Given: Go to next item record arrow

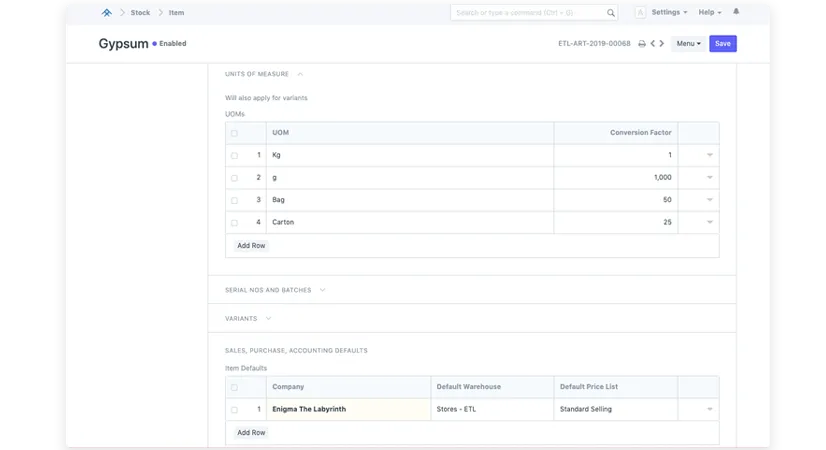Looking at the screenshot, I should coord(663,44).
